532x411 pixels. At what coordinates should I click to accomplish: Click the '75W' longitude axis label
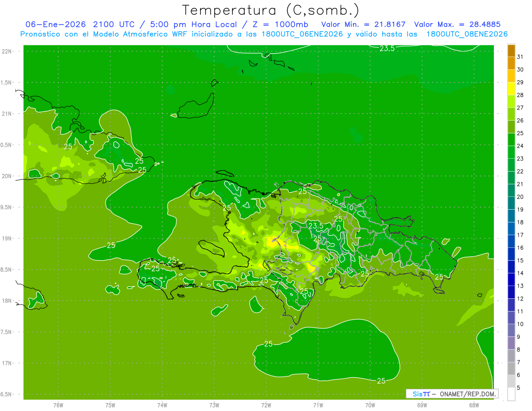(x=110, y=405)
